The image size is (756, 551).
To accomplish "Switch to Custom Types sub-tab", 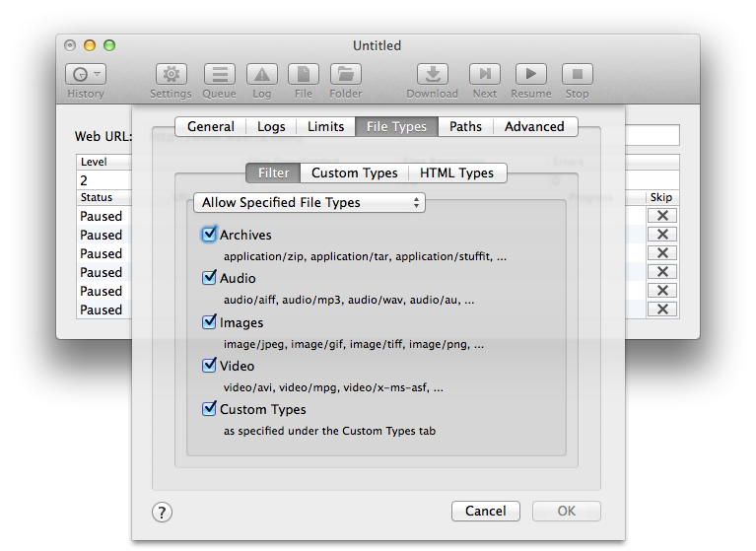I will click(355, 173).
